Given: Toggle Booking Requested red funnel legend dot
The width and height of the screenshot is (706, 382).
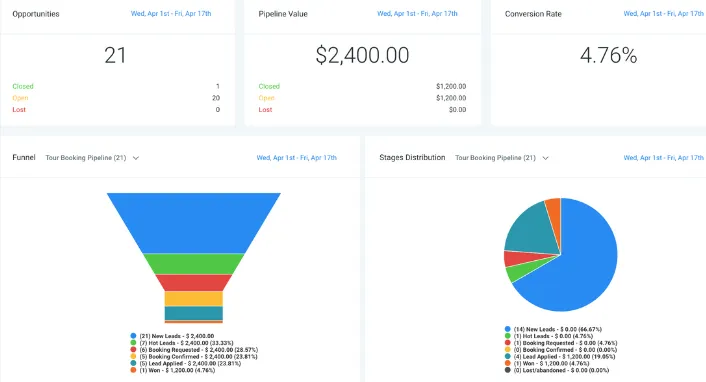Looking at the screenshot, I should 133,349.
